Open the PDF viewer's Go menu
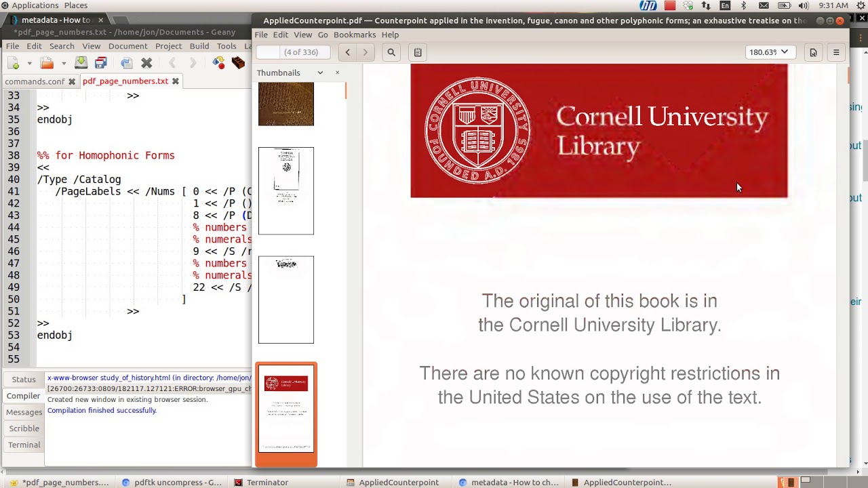Viewport: 868px width, 488px height. [323, 35]
